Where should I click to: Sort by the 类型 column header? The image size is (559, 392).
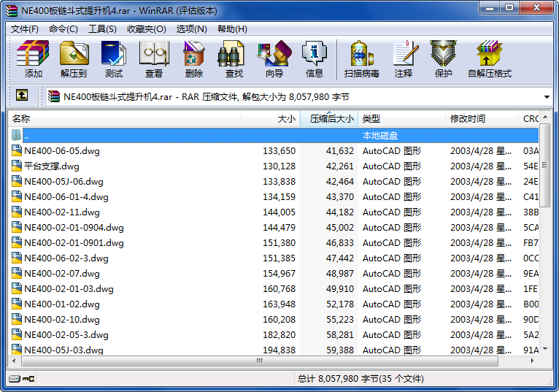click(x=402, y=119)
